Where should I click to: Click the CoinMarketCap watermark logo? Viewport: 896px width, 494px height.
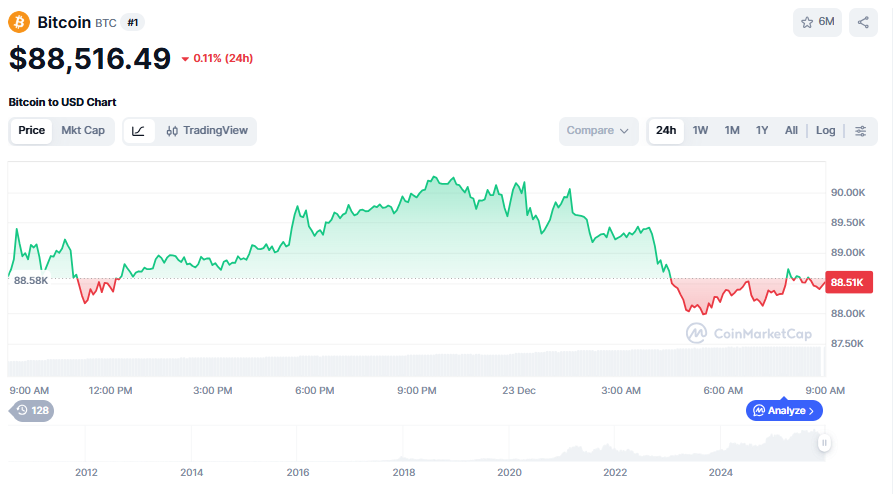tap(748, 334)
